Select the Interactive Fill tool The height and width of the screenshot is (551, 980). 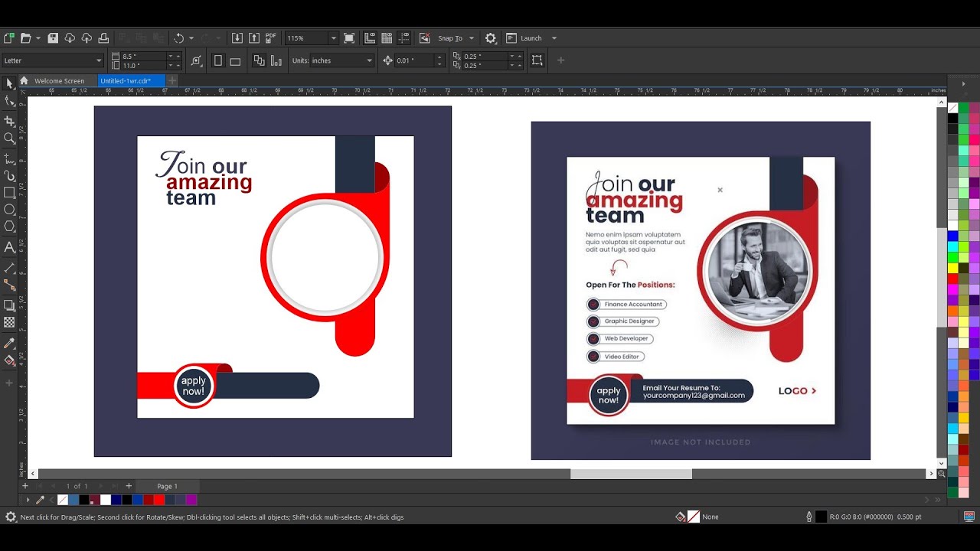9,360
